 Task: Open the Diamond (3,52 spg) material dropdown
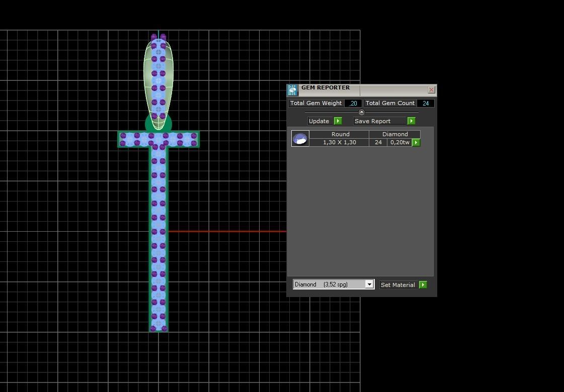click(334, 284)
